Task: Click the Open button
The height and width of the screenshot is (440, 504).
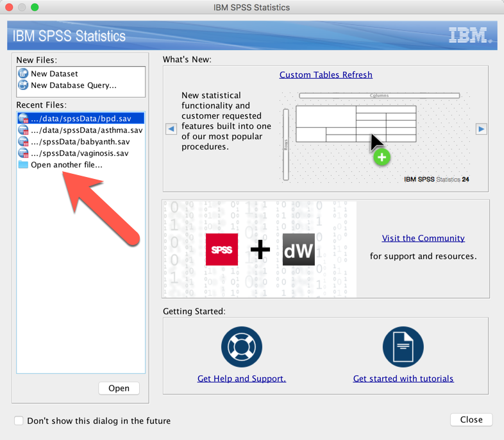Action: (119, 388)
